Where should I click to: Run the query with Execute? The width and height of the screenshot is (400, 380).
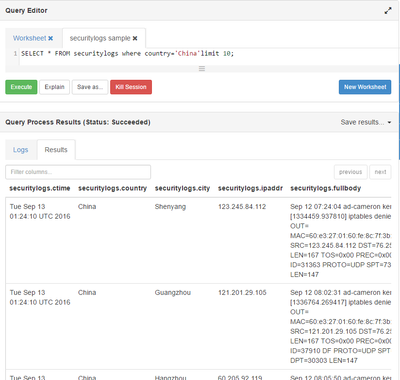[21, 87]
